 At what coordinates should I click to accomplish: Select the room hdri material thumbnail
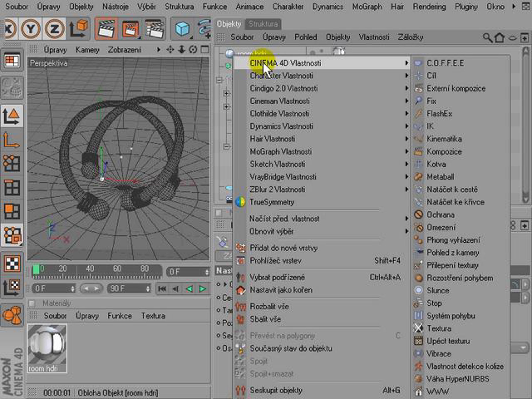pos(47,348)
